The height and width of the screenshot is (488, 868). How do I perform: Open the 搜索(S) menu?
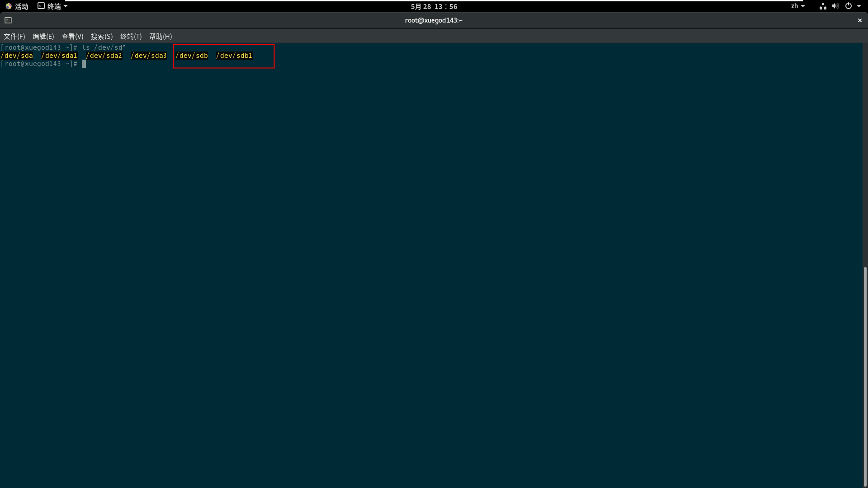[x=102, y=37]
